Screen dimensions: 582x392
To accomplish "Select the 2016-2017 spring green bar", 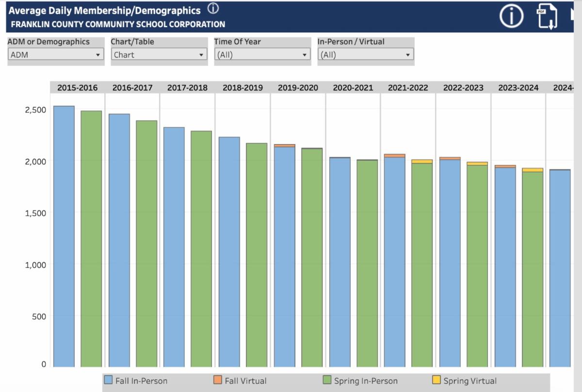I will coord(146,244).
